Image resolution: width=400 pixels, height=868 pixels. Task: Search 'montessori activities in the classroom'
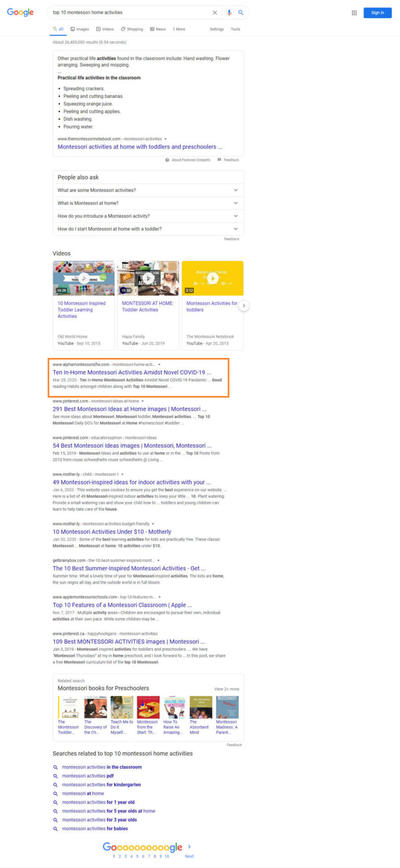[x=102, y=767]
